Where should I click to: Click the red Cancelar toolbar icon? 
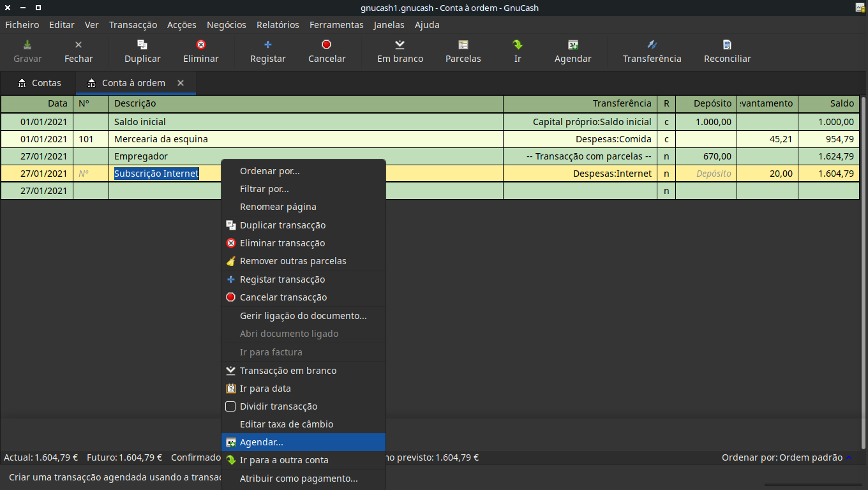[x=326, y=45]
